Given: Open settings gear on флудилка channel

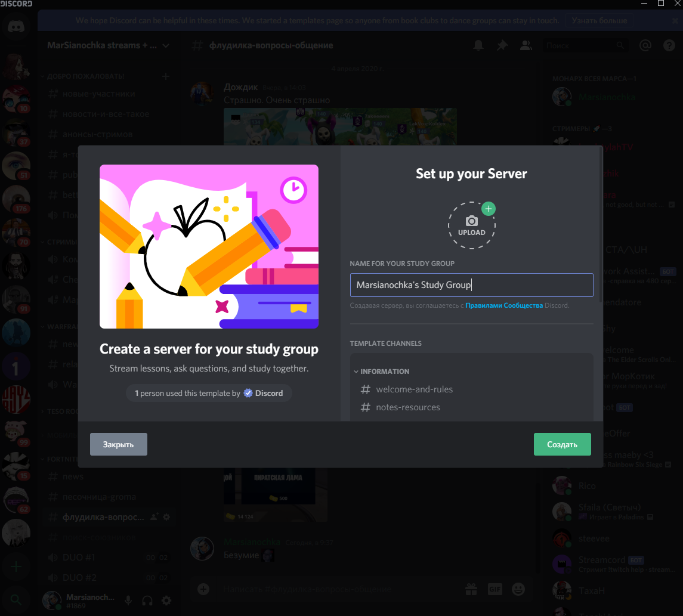Looking at the screenshot, I should [x=166, y=517].
